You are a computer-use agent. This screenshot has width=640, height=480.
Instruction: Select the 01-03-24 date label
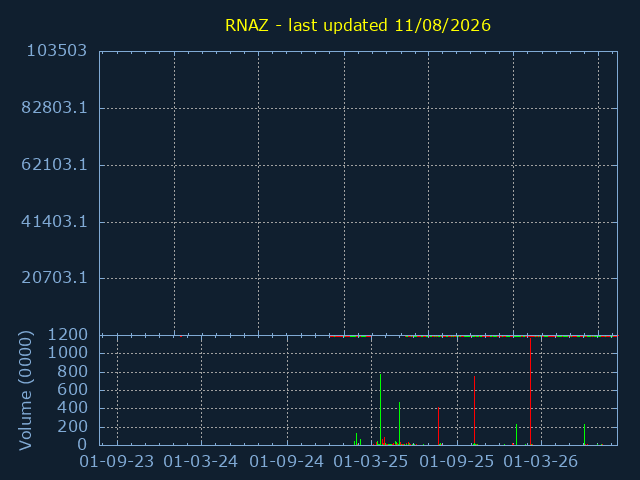coord(200,462)
